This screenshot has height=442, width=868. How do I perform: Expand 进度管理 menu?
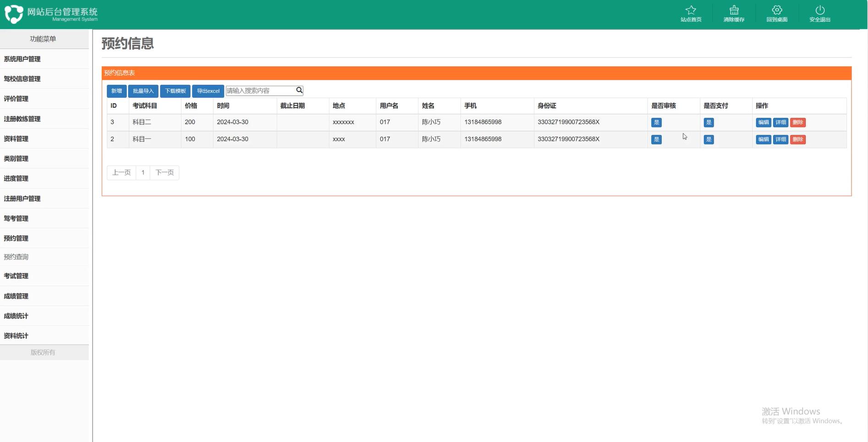click(44, 178)
